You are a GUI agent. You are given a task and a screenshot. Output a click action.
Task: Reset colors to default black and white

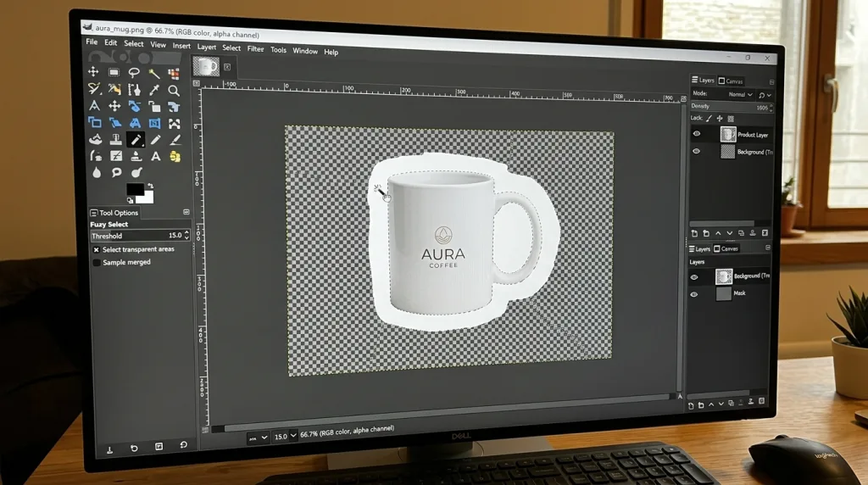click(x=130, y=200)
